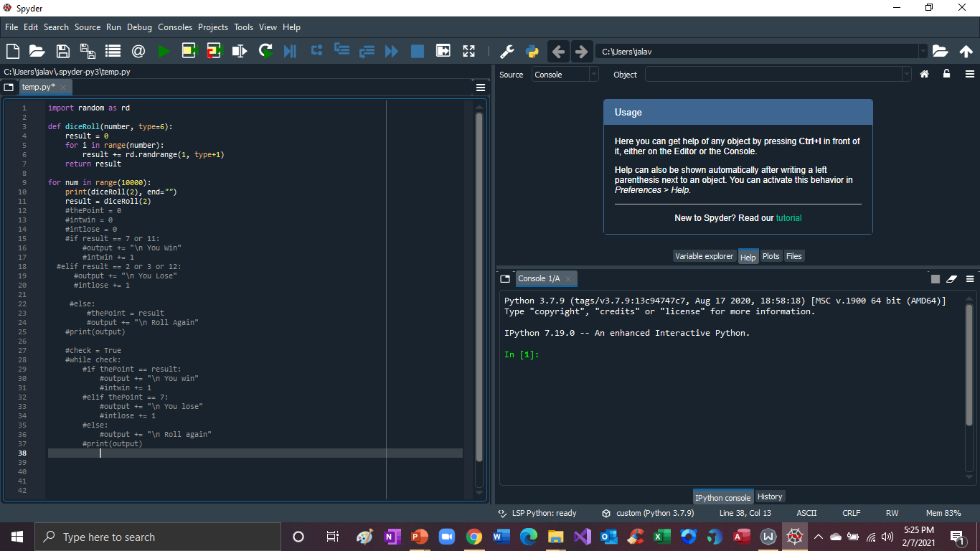The width and height of the screenshot is (980, 551).
Task: Lock the Help pane with the padlock
Action: 947,74
